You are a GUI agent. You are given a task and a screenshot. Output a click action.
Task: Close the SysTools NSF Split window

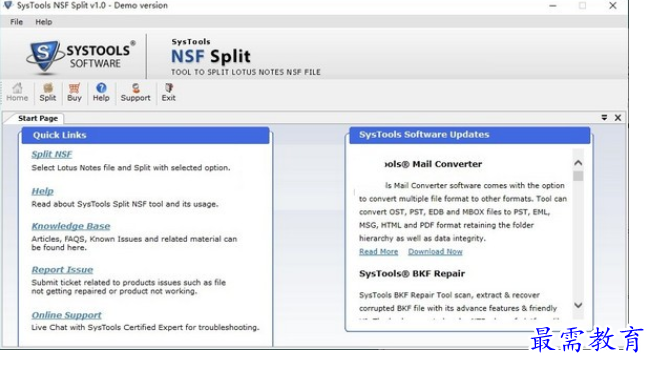pos(612,6)
